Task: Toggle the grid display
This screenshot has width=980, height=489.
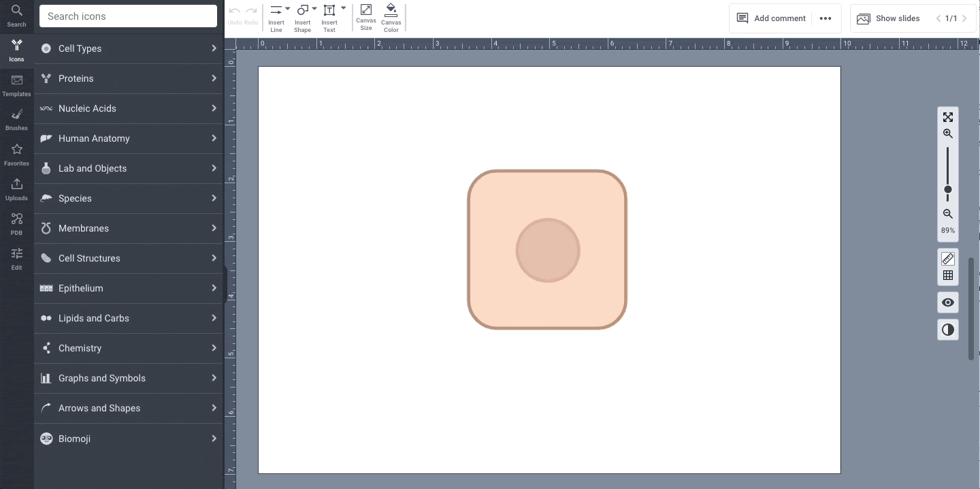Action: (x=948, y=275)
